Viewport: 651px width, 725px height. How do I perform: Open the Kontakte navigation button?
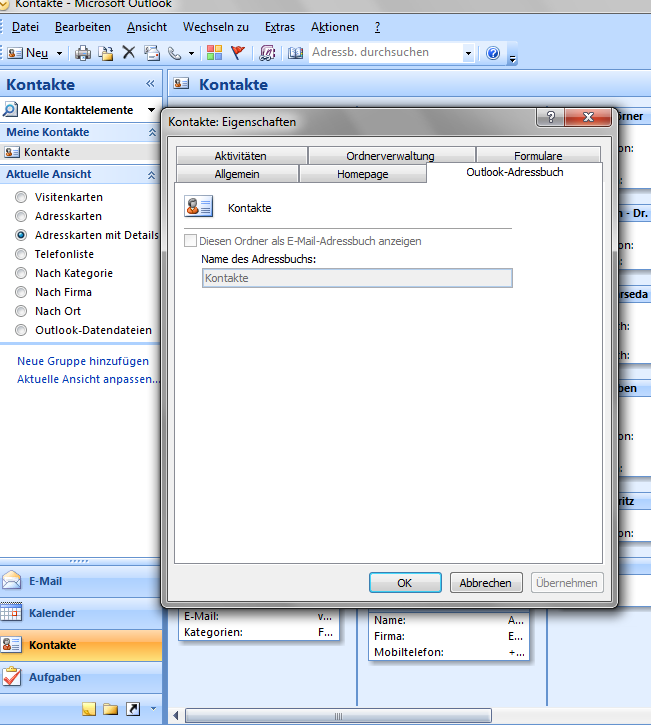click(x=81, y=645)
